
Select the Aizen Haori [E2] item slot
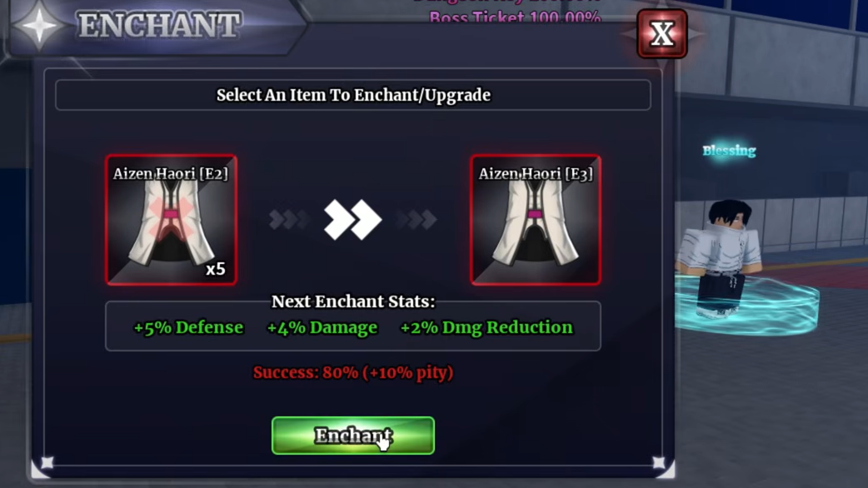click(x=171, y=220)
